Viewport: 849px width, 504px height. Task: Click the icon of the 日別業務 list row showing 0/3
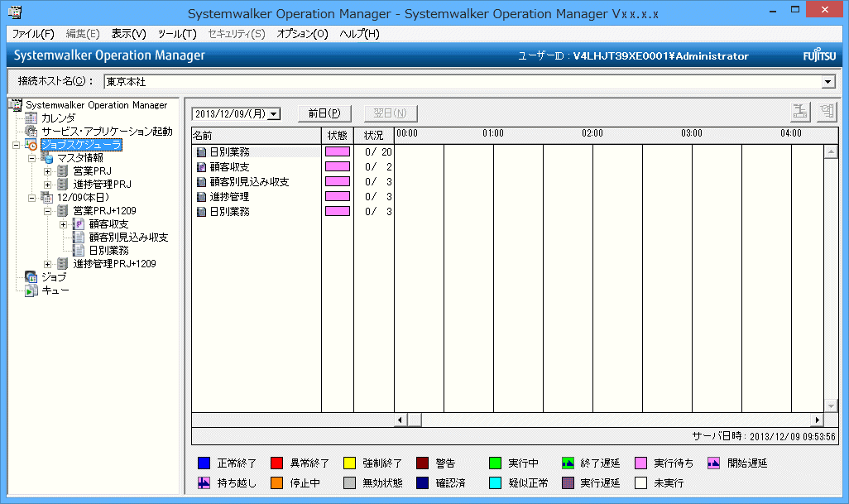[x=201, y=212]
